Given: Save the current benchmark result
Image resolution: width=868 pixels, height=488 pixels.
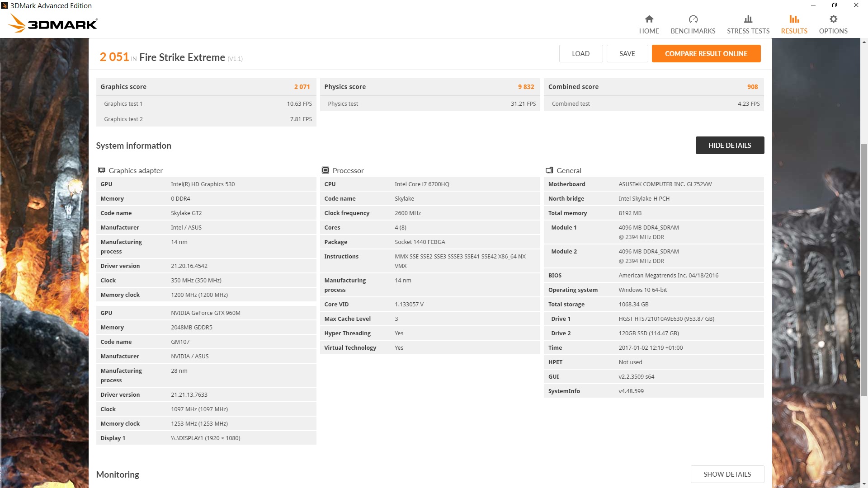Looking at the screenshot, I should (x=627, y=53).
